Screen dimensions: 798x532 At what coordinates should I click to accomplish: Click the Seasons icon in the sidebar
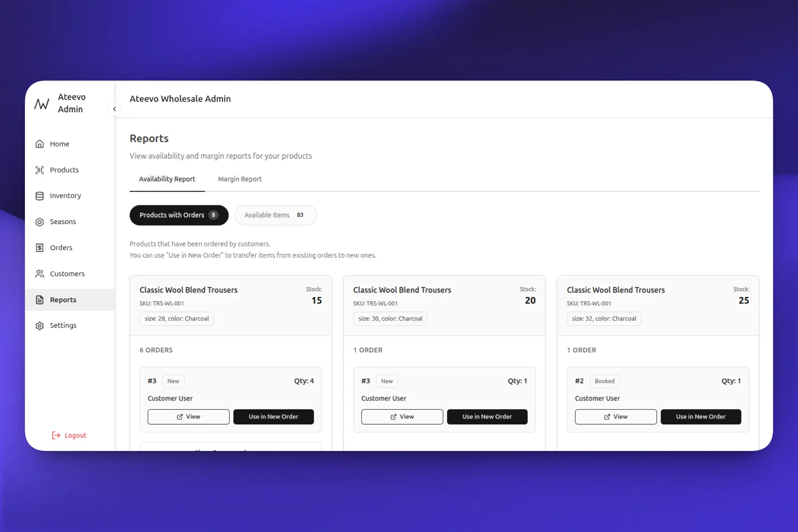point(39,222)
